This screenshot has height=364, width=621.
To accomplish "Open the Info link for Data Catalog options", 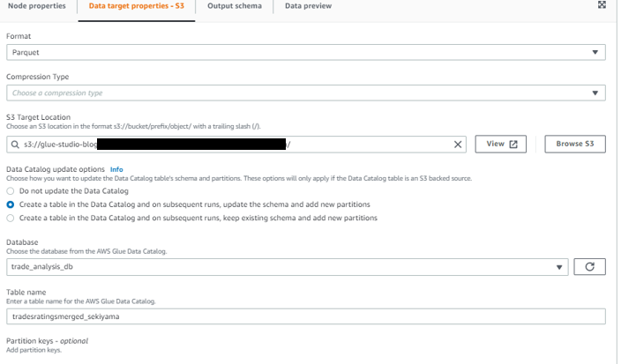I will coord(116,169).
